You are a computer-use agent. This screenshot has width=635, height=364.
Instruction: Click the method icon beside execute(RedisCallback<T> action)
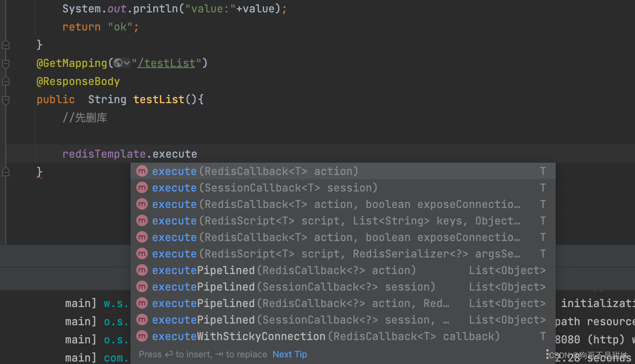[x=142, y=171]
